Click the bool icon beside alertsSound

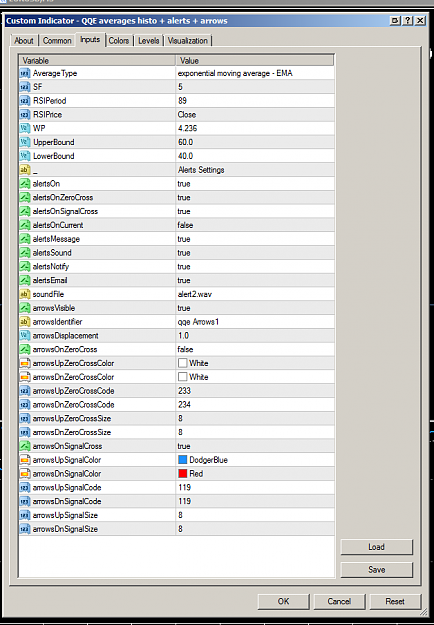25,253
